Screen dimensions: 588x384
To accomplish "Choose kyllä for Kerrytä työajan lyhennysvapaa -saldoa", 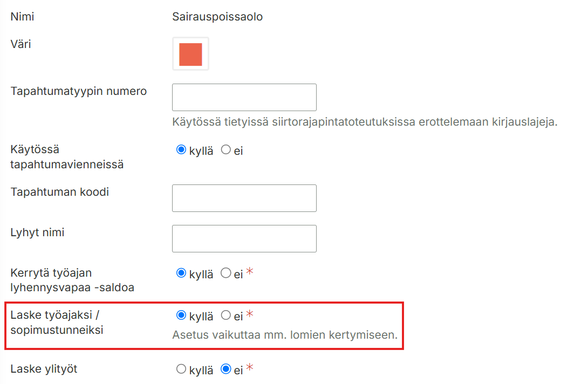I will coord(181,273).
